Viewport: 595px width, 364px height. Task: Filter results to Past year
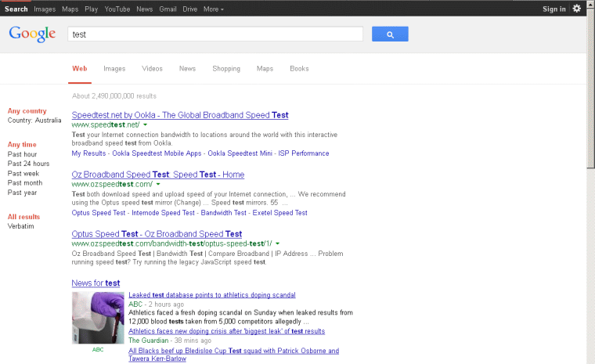tap(22, 193)
